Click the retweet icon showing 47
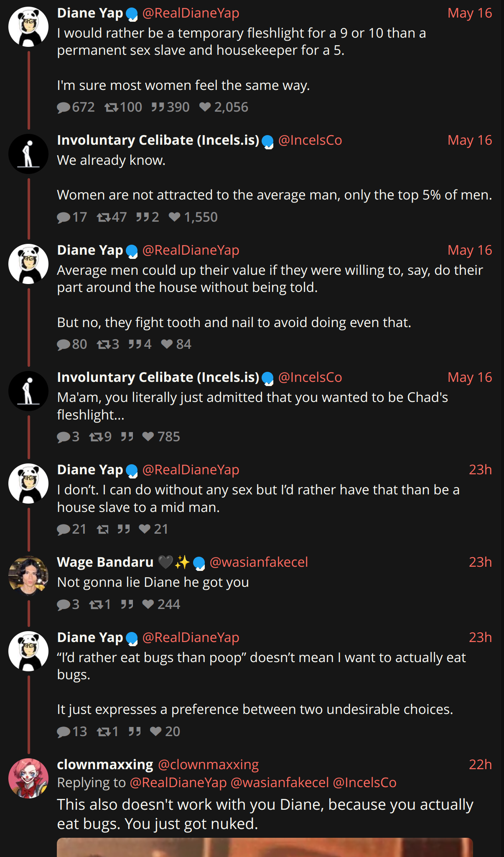504x857 pixels. tap(104, 217)
